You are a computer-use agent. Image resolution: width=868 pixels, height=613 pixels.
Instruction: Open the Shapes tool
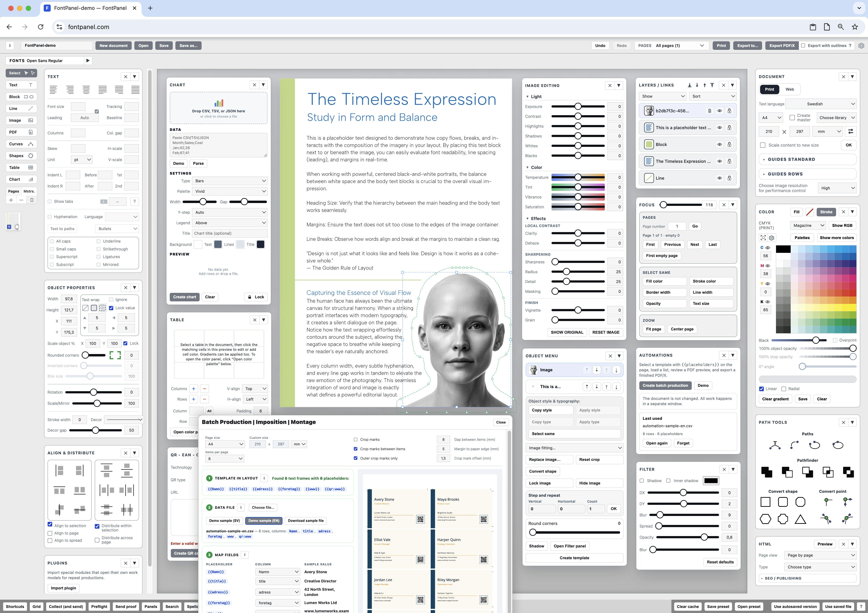coord(21,156)
